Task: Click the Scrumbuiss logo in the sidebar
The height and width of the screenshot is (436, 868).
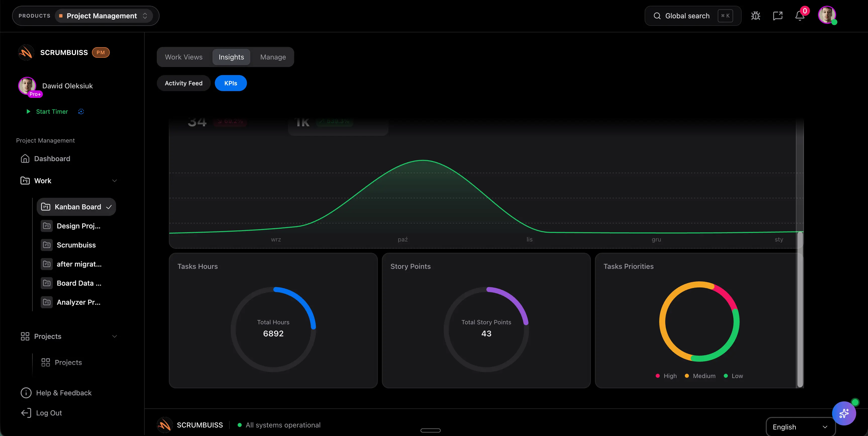Action: tap(26, 52)
